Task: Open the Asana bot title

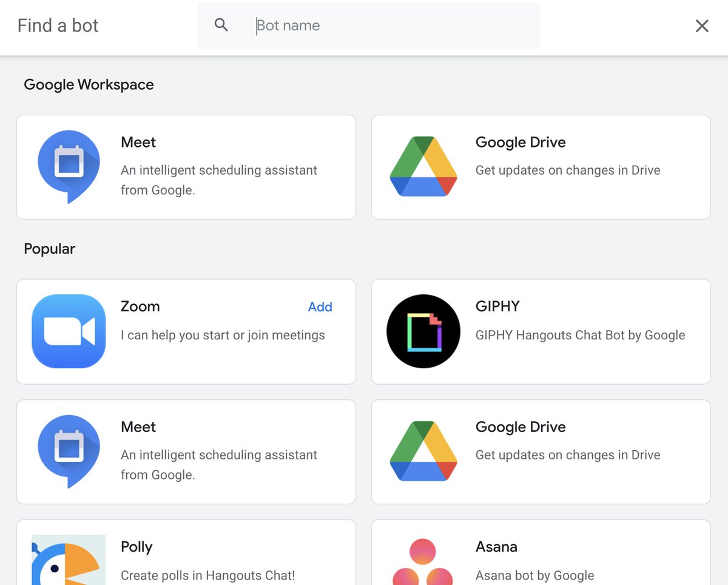Action: [496, 547]
